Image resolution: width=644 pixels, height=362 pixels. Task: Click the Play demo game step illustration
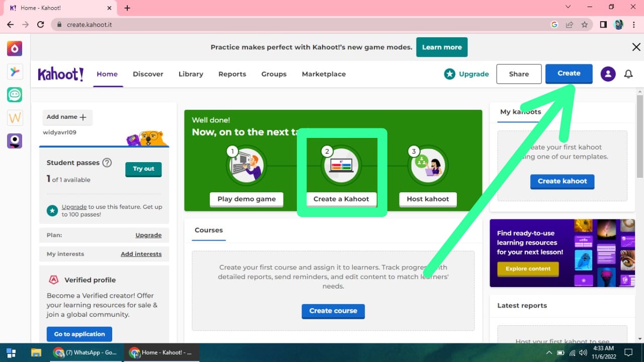[x=246, y=165]
